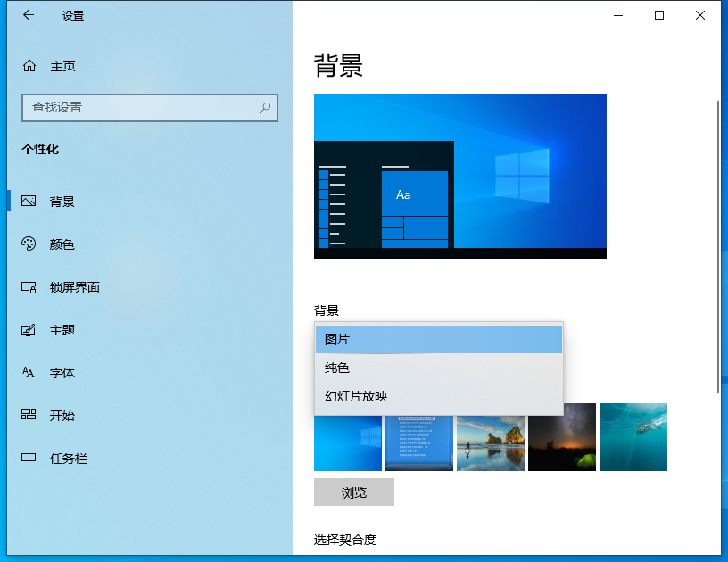The width and height of the screenshot is (728, 562).
Task: Click the 主题 icon in the sidebar
Action: (x=29, y=330)
